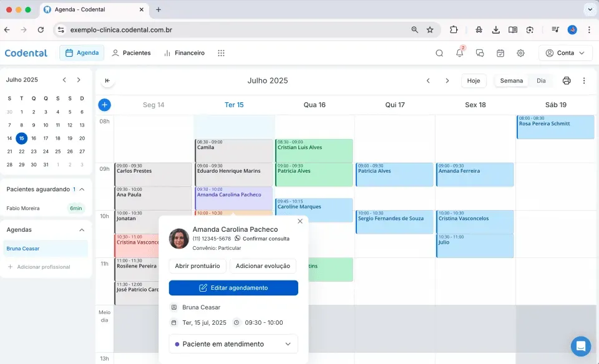Open the support chat bubble widget
This screenshot has height=364, width=599.
[x=581, y=346]
